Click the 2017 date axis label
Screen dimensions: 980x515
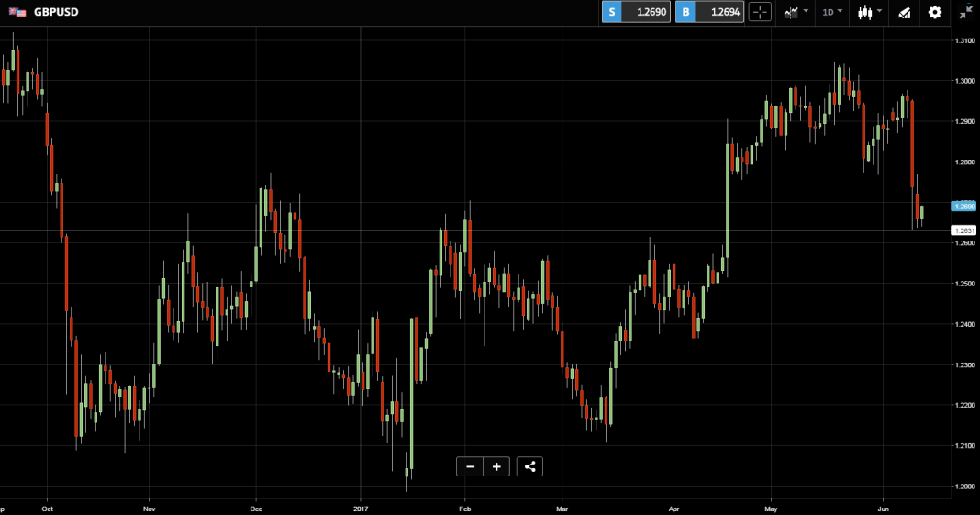pos(360,509)
